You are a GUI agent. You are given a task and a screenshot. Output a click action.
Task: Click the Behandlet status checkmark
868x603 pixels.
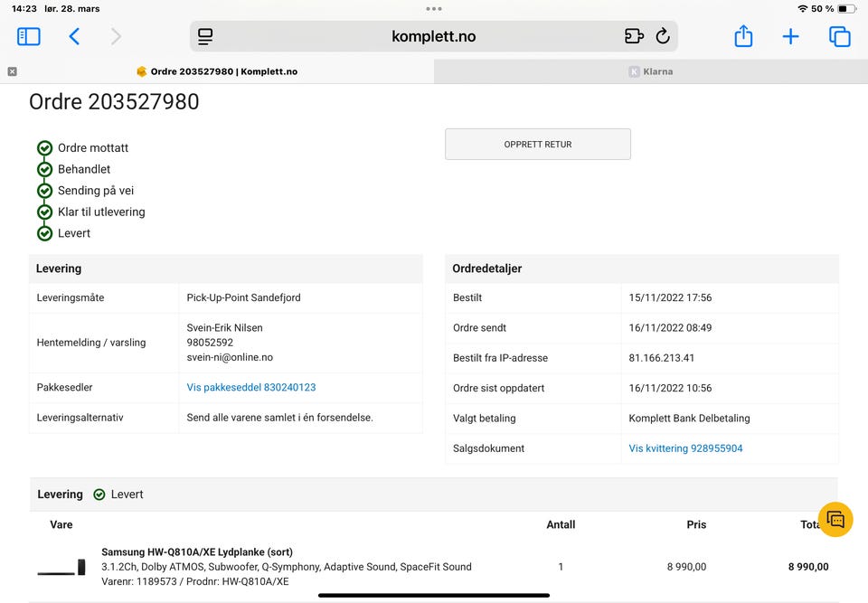click(x=45, y=169)
